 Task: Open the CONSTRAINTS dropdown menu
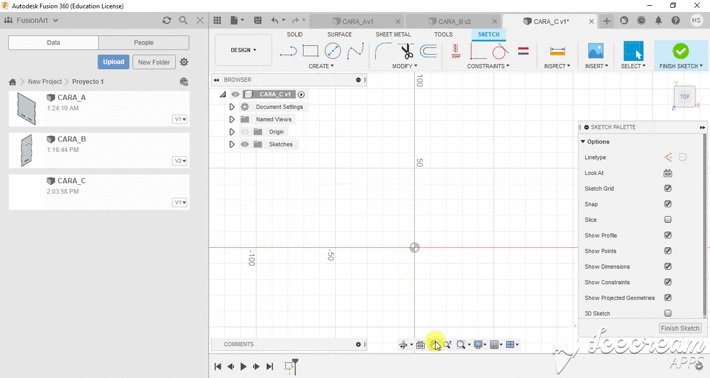488,66
